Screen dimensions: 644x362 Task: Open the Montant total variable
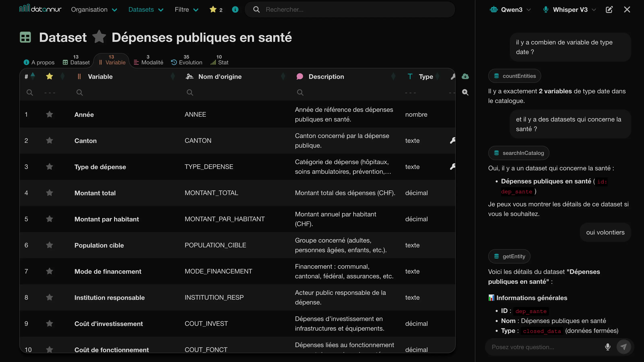[95, 193]
